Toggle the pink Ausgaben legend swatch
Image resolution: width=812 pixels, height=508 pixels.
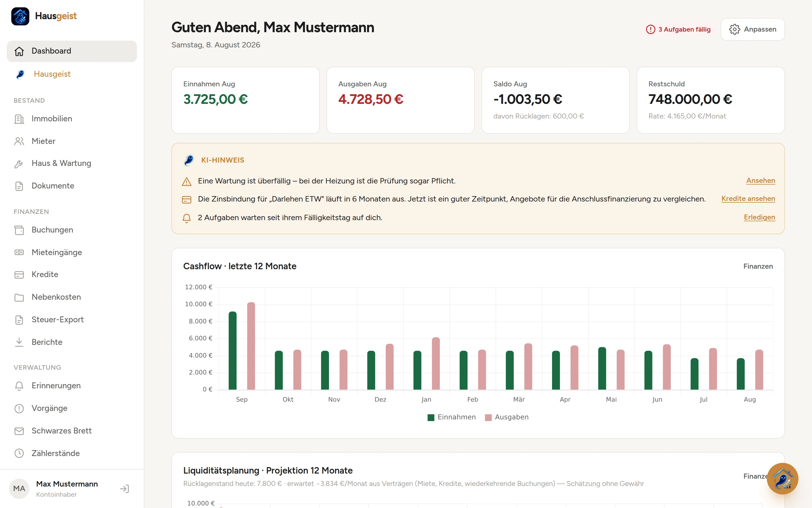pos(488,418)
